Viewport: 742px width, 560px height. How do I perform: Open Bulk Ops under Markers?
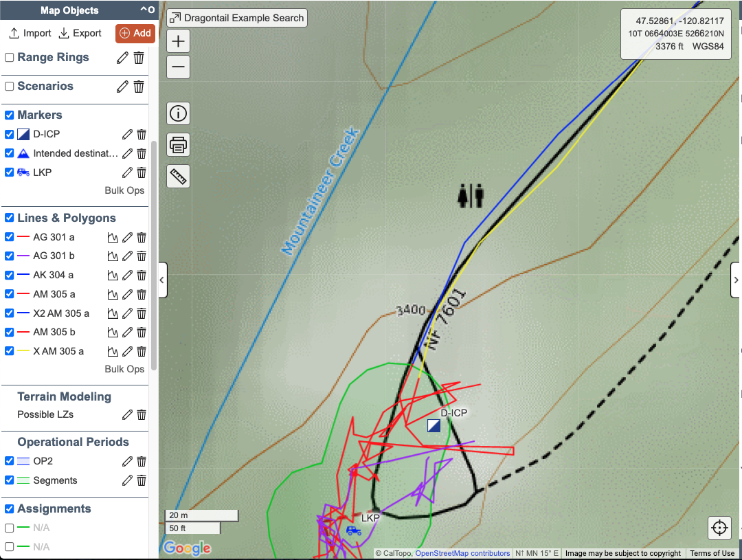(x=124, y=190)
